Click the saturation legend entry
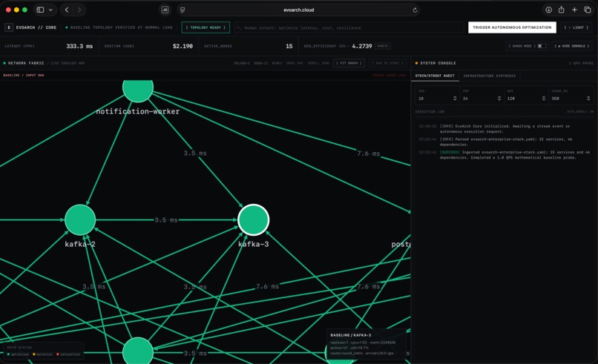Viewport: 598px width, 364px height. (68, 354)
